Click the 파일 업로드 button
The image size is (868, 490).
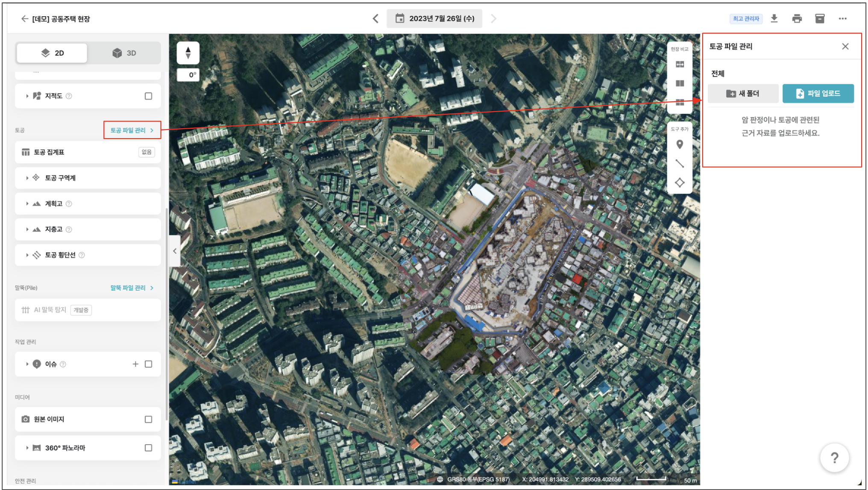818,94
